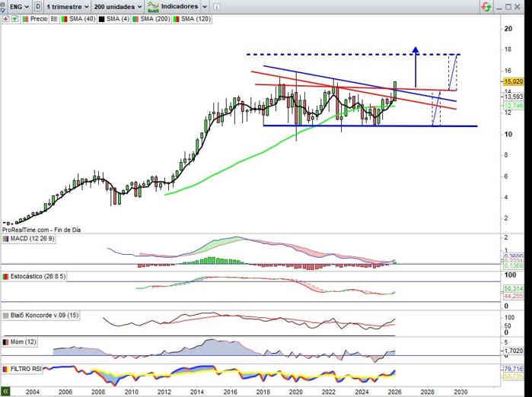Select the Precio label in the legend
Screen dimensions: 532x397
(x=38, y=17)
